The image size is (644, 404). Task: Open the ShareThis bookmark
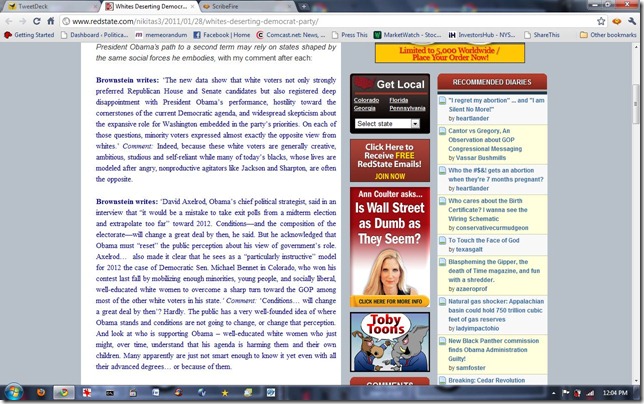(x=542, y=35)
